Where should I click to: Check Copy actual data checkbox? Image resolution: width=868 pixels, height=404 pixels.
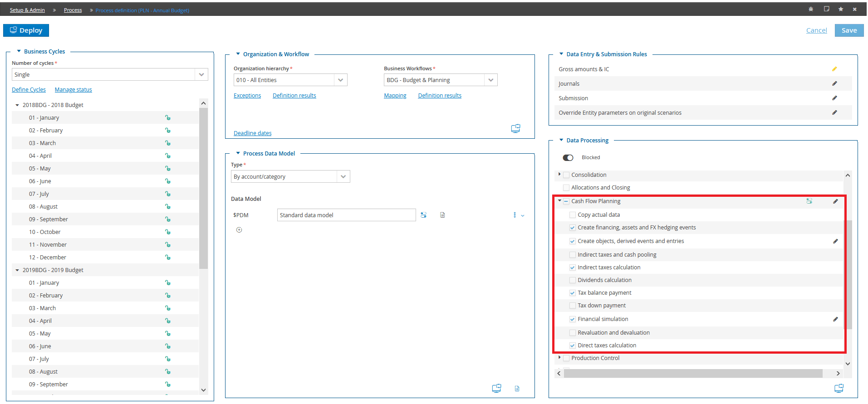coord(573,215)
